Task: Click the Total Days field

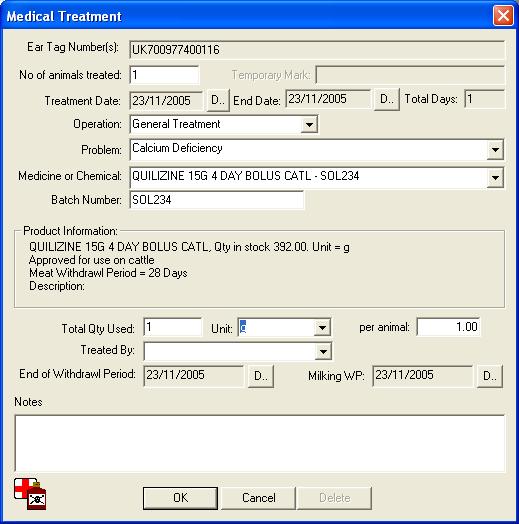Action: pos(485,99)
